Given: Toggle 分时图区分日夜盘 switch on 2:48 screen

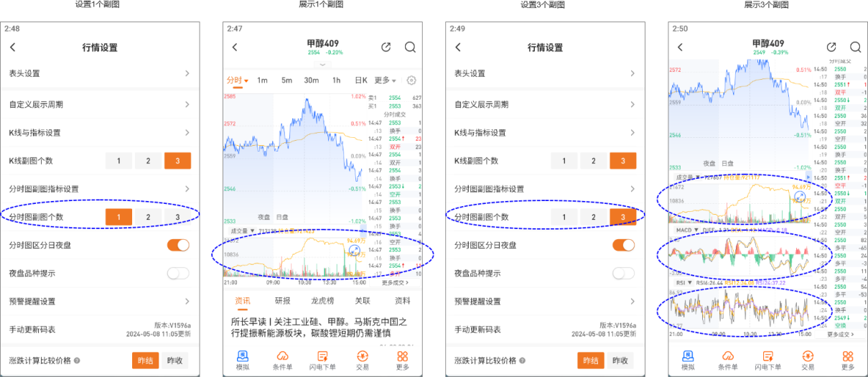Looking at the screenshot, I should (x=178, y=246).
